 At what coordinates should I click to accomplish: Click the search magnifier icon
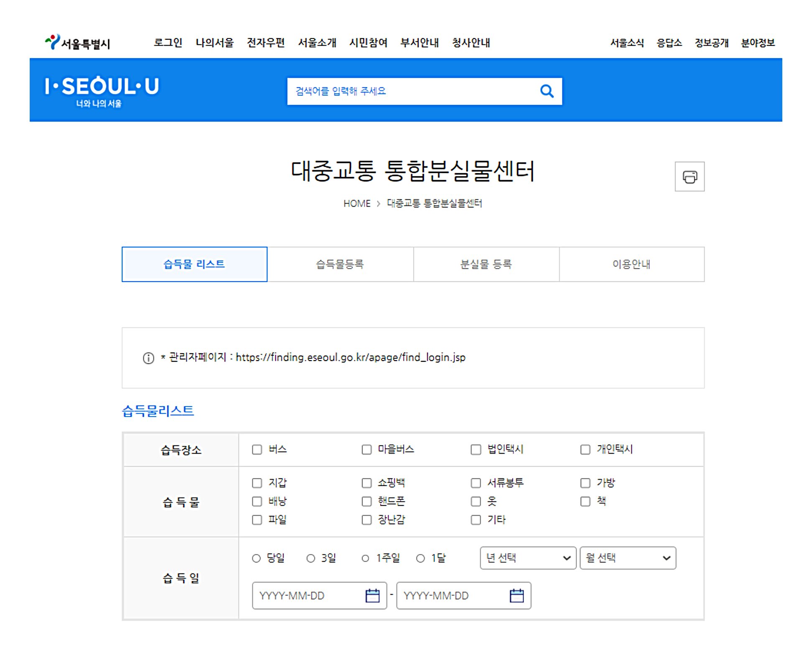tap(546, 91)
